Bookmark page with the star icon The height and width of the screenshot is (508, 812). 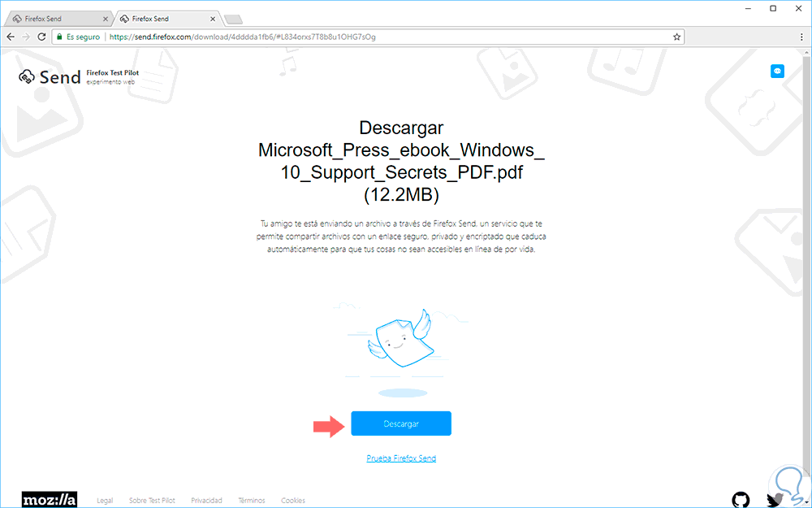pyautogui.click(x=676, y=37)
